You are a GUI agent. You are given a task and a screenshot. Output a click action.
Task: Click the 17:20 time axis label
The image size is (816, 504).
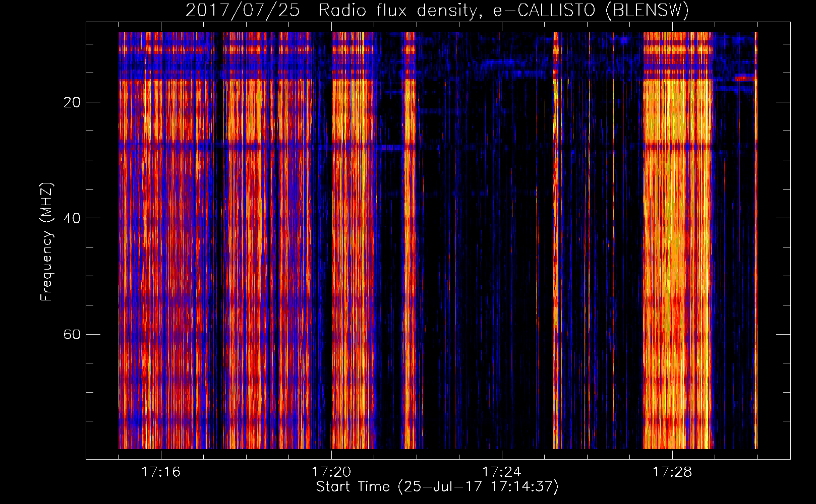(x=331, y=472)
